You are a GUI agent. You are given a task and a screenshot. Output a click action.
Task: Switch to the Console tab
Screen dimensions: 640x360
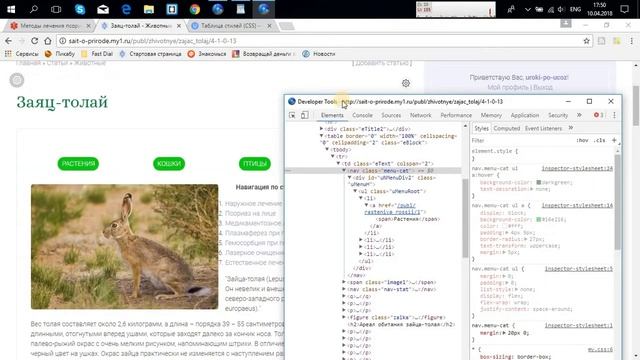pyautogui.click(x=362, y=116)
